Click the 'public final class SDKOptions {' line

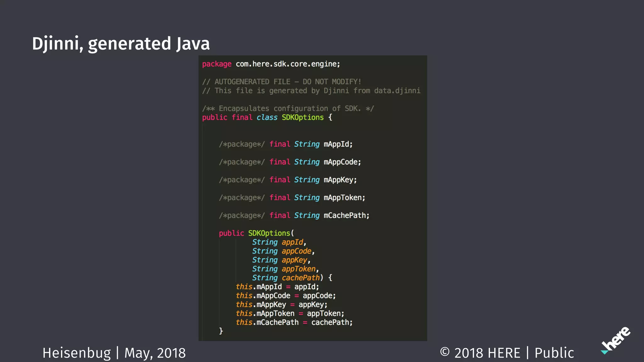(x=267, y=118)
